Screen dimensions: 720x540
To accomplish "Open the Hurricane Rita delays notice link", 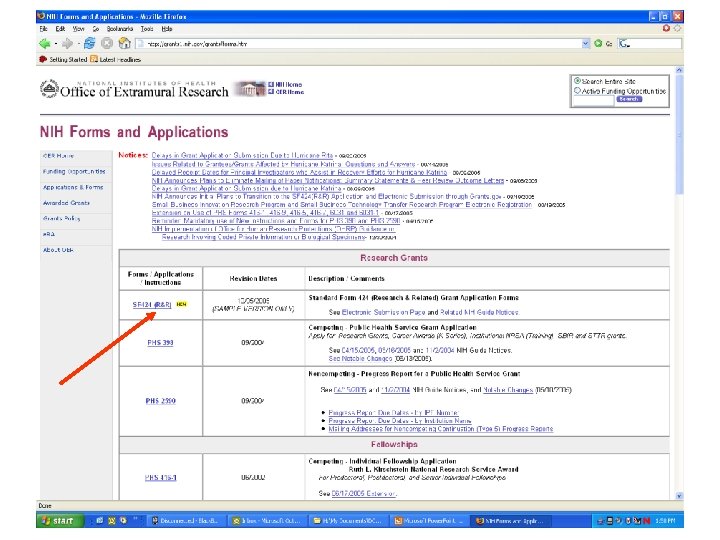I will point(242,155).
